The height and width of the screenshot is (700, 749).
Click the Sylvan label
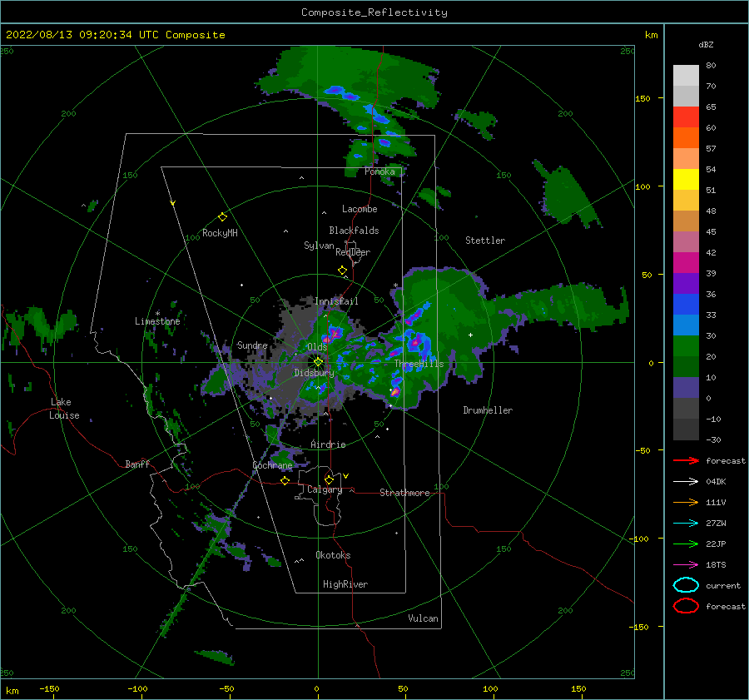coord(319,246)
